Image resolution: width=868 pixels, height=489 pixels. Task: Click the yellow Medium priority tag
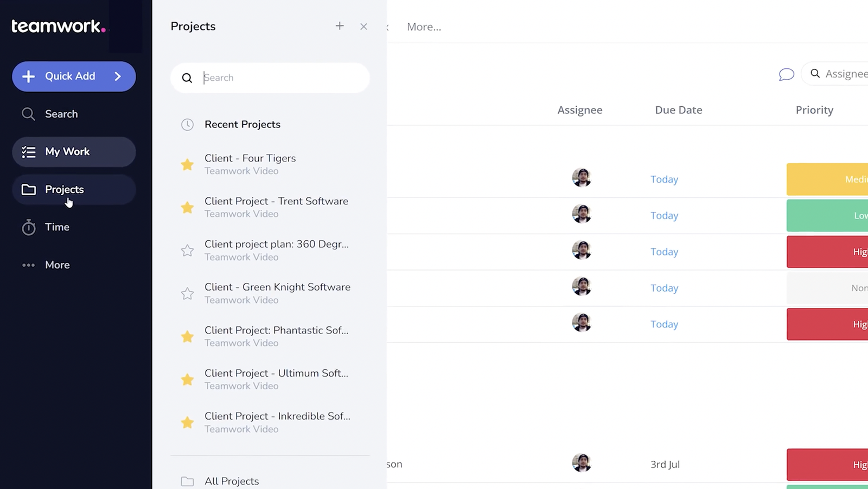[x=827, y=179]
